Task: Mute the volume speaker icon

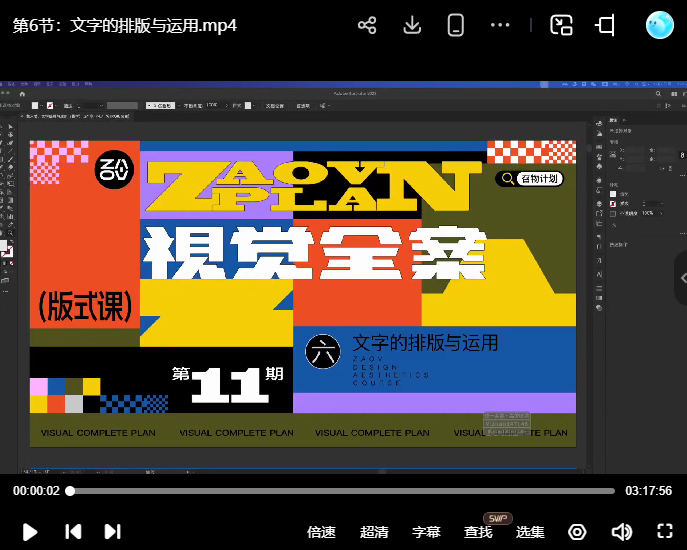Action: pos(622,532)
